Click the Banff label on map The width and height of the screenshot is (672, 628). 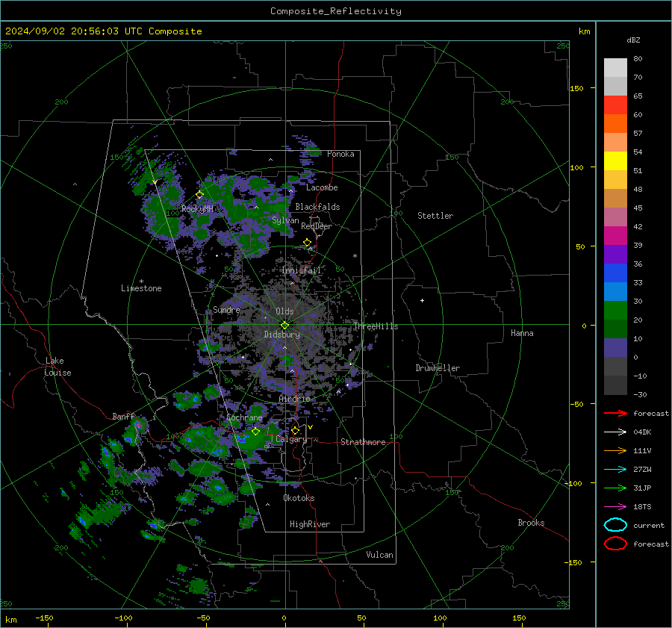click(x=123, y=416)
